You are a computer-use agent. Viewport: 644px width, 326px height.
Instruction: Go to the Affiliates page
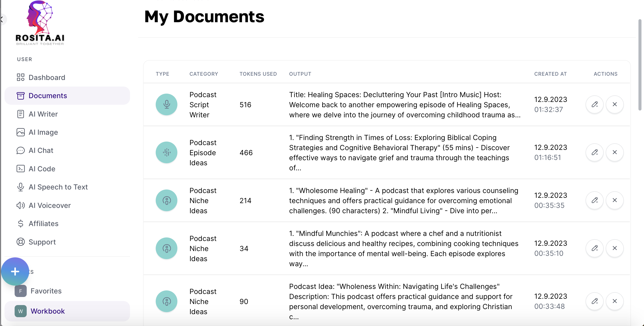pyautogui.click(x=43, y=224)
